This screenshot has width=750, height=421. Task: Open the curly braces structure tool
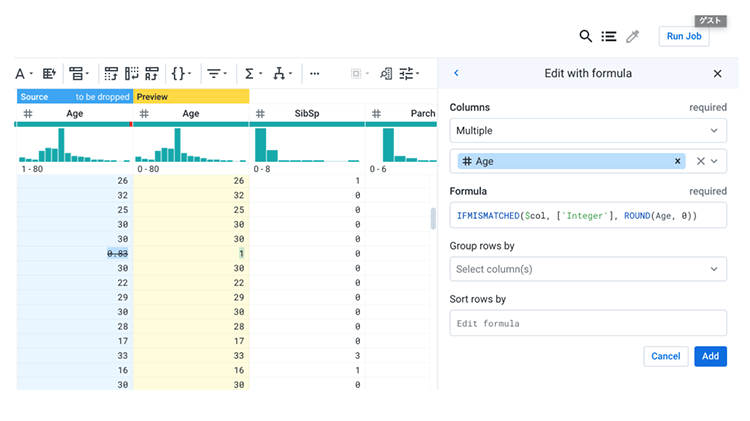coord(180,73)
